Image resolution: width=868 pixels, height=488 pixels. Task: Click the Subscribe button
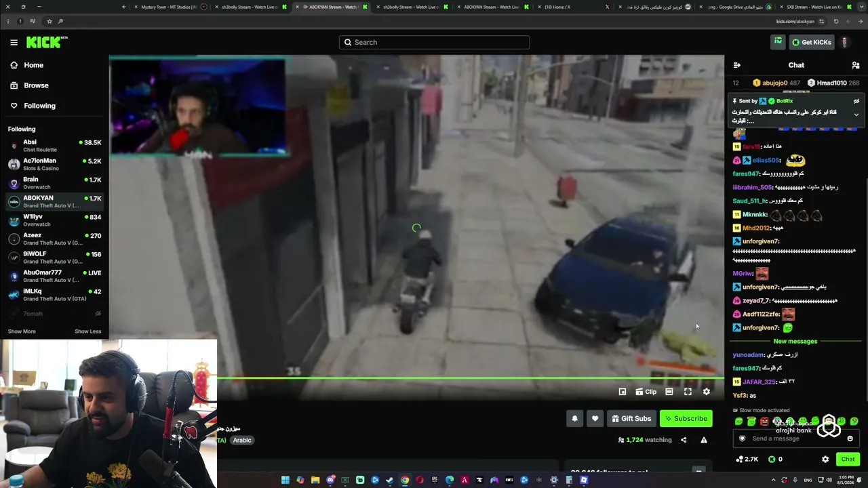pos(686,419)
